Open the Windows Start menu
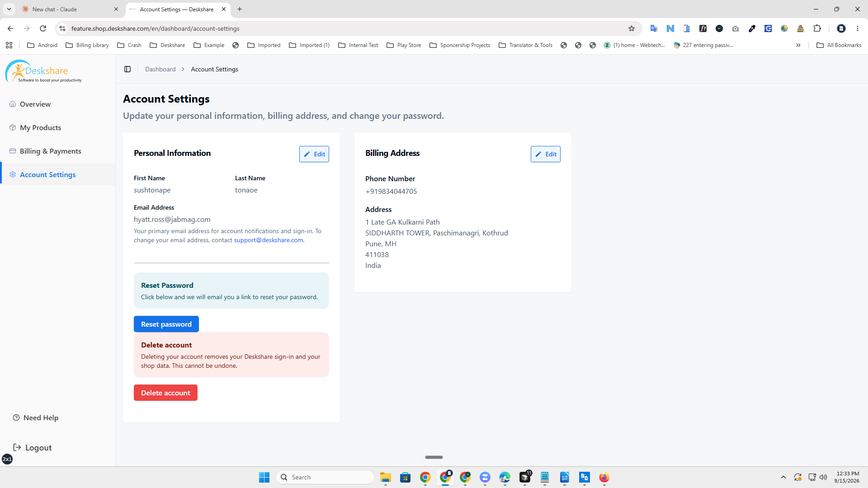Viewport: 868px width, 488px height. (264, 477)
